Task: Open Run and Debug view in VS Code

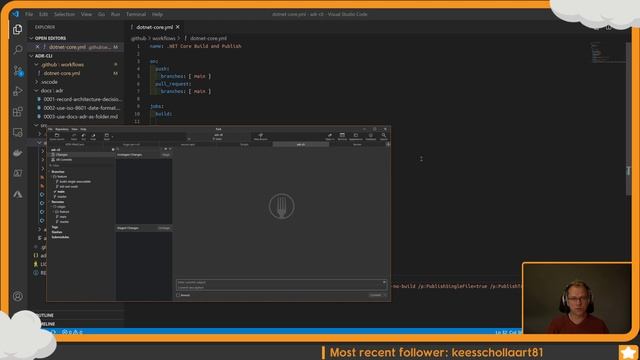Action: 18,91
